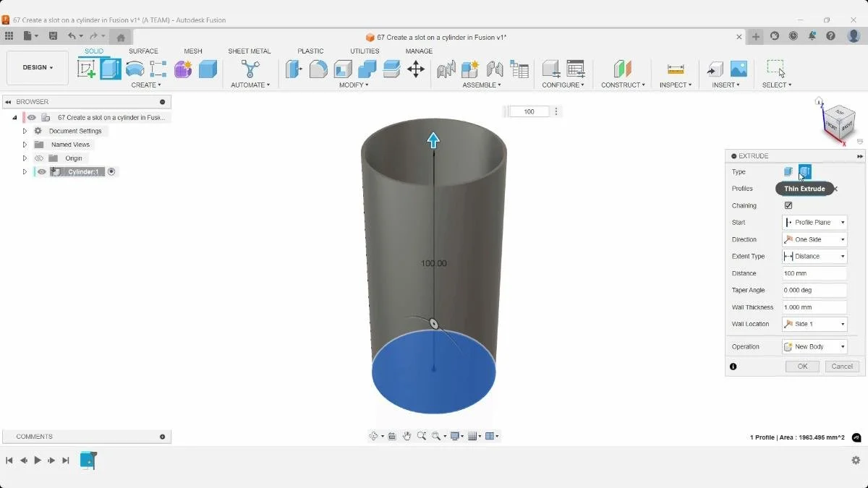This screenshot has width=868, height=488.
Task: Click the Distance 100 mm field
Action: (814, 273)
